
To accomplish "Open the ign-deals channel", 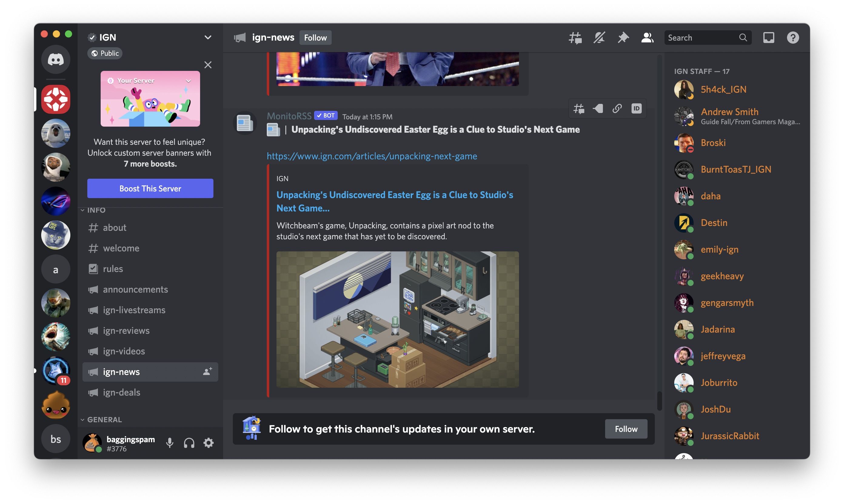I will (150, 392).
